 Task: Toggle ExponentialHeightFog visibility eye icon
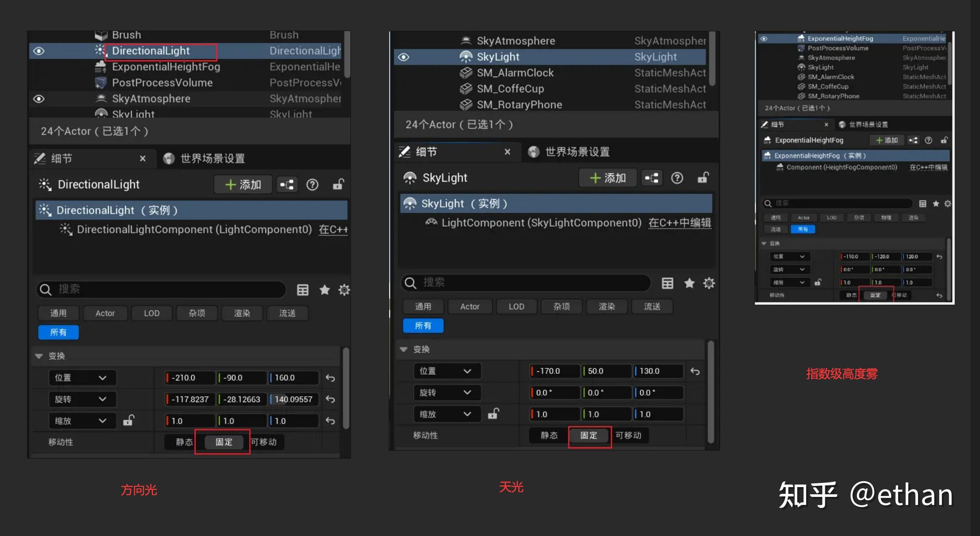(764, 38)
